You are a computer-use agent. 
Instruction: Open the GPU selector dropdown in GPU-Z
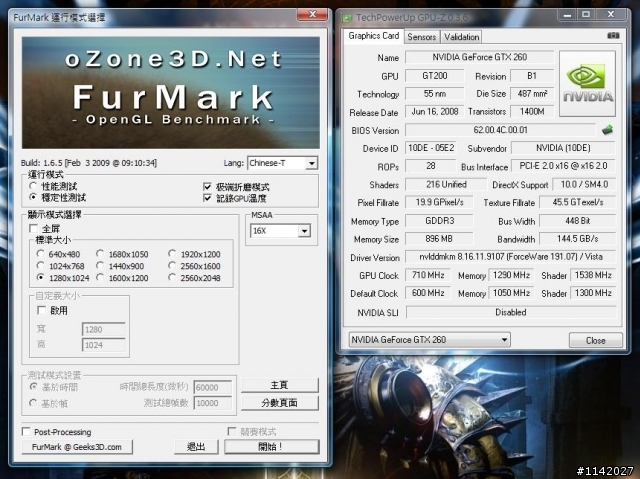pos(429,339)
